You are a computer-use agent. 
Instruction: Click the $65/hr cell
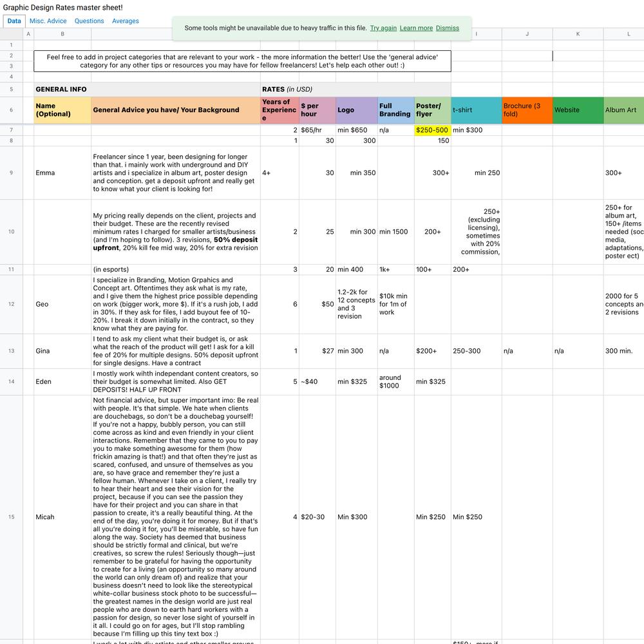point(317,130)
